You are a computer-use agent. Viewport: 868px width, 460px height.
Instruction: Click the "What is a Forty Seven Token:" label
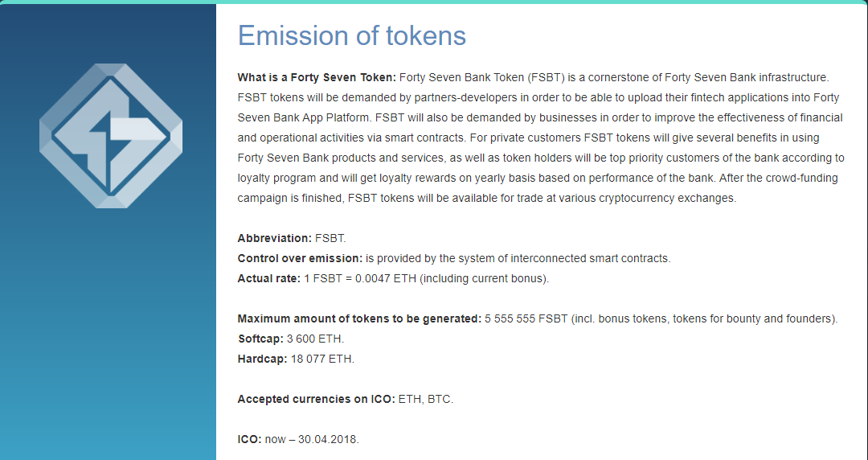pyautogui.click(x=317, y=78)
